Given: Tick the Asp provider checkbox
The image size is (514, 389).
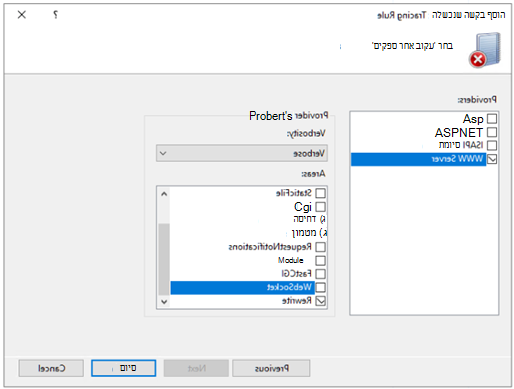Looking at the screenshot, I should tap(492, 119).
